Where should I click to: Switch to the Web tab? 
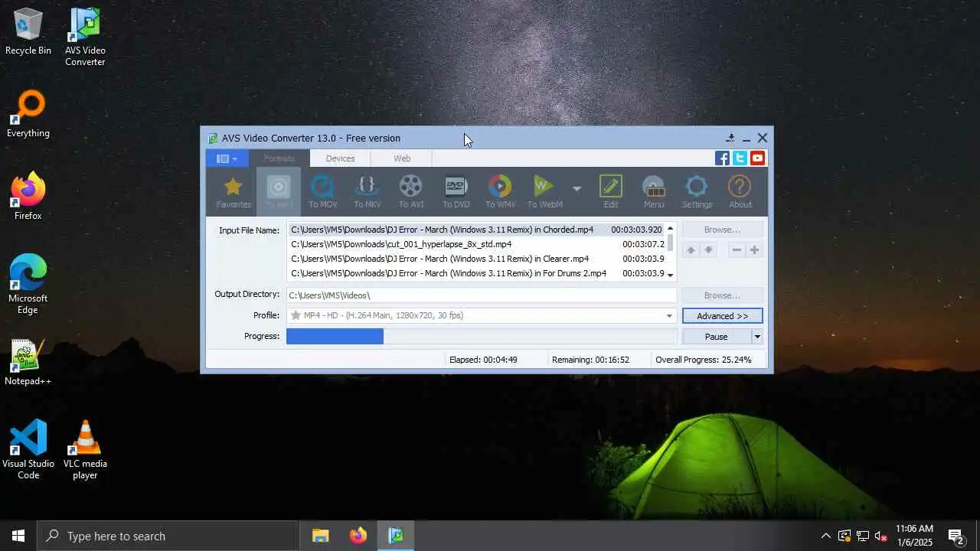pyautogui.click(x=402, y=158)
